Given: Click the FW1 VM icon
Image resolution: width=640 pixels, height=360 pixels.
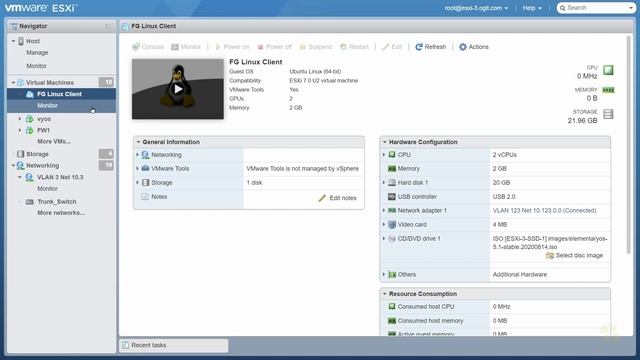Looking at the screenshot, I should (29, 130).
